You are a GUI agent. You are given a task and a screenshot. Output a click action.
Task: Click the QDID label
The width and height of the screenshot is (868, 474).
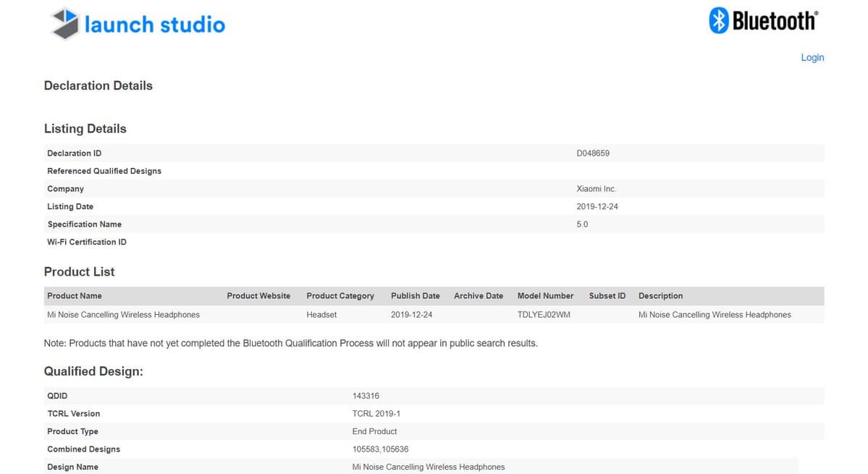(x=57, y=396)
